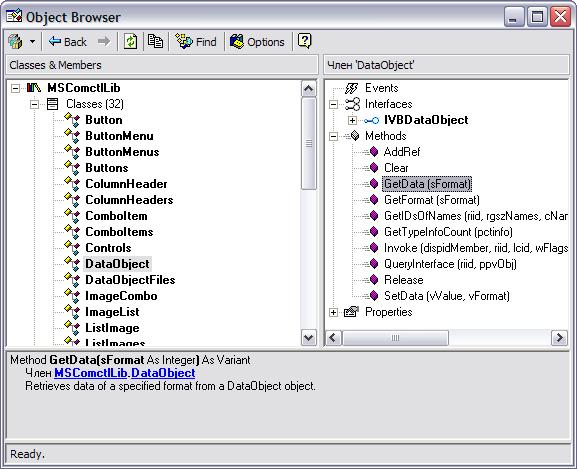577x469 pixels.
Task: Select the ButtonMenus class
Action: (x=122, y=152)
